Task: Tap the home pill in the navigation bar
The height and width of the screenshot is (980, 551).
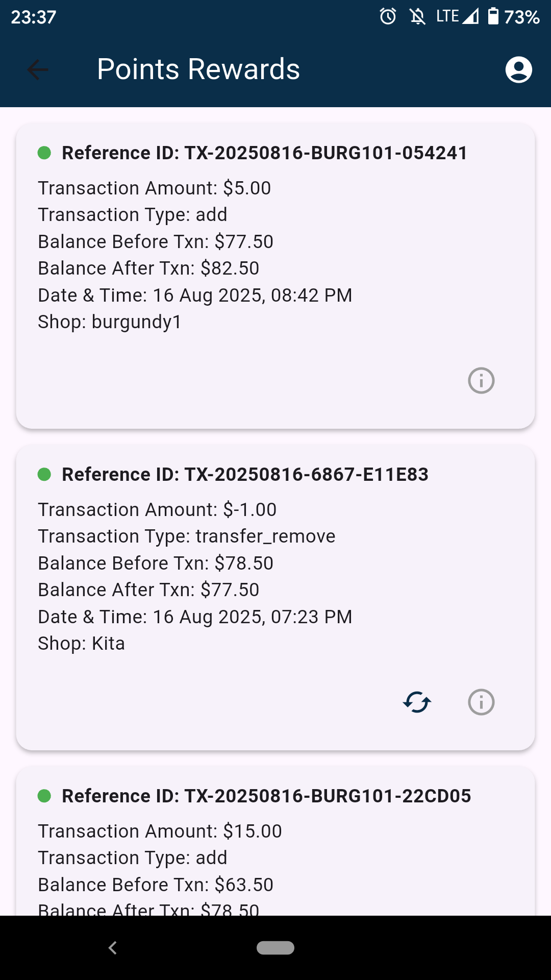Action: tap(275, 948)
